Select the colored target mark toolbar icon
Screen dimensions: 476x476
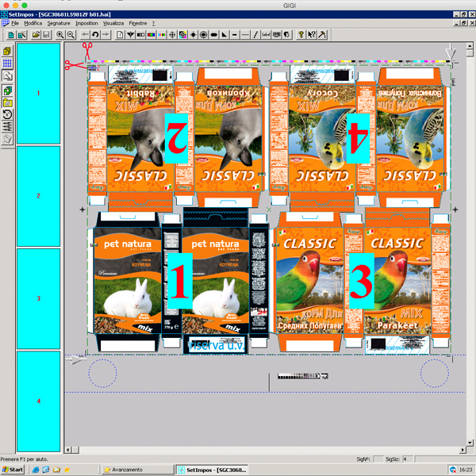tap(182, 35)
